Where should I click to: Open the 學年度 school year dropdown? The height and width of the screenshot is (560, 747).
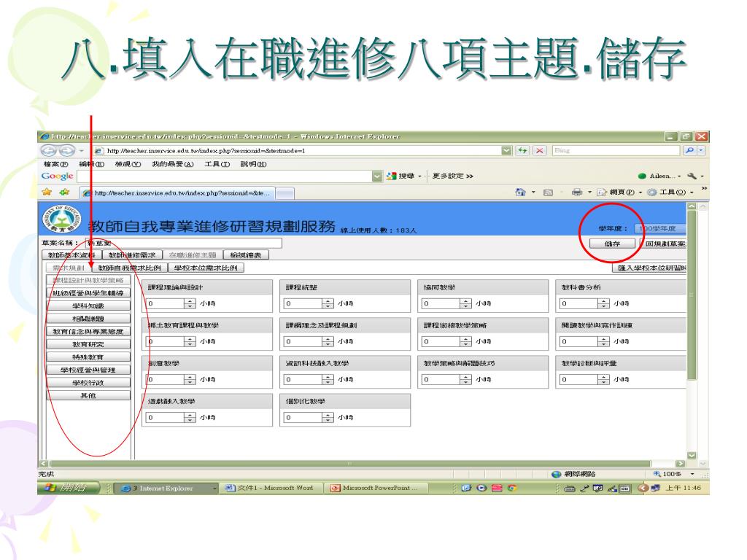[x=660, y=228]
